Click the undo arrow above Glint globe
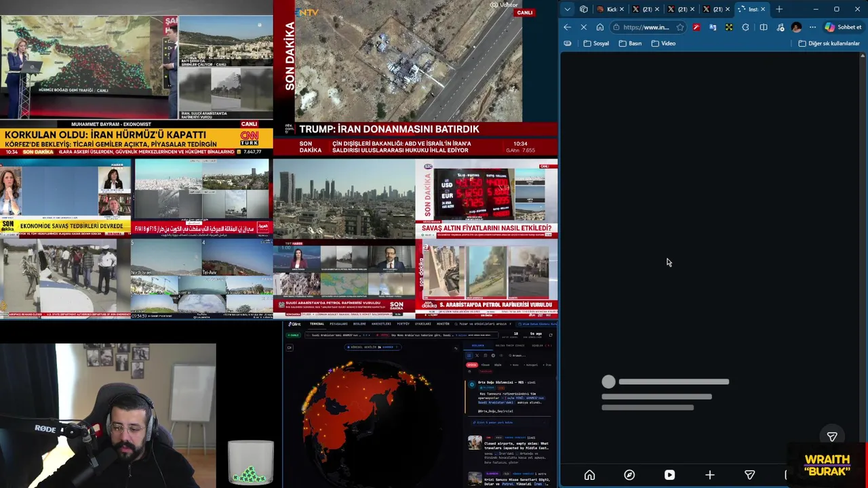This screenshot has height=488, width=868. 456,348
